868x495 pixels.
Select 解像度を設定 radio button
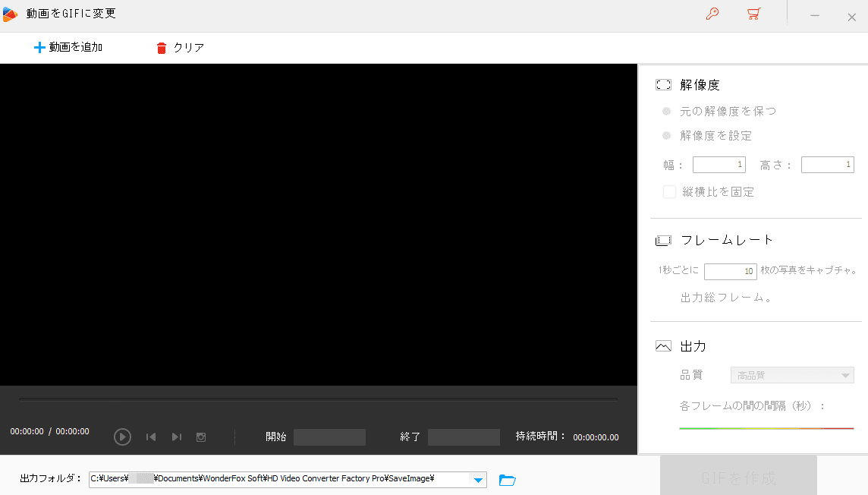[x=666, y=136]
